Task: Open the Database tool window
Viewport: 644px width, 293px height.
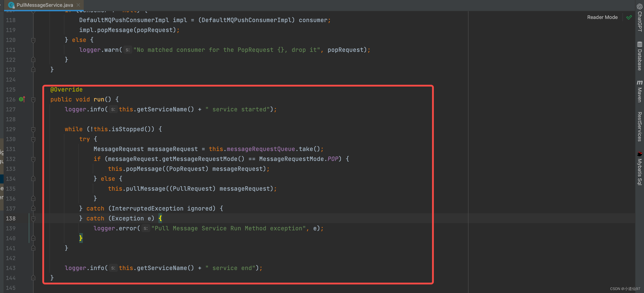Action: pos(639,56)
